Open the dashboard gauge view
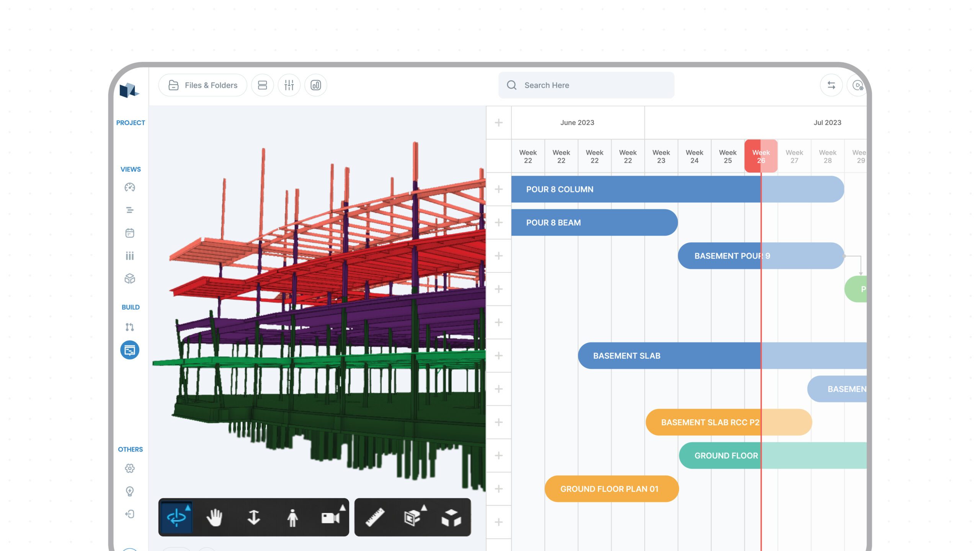980x551 pixels. click(130, 187)
